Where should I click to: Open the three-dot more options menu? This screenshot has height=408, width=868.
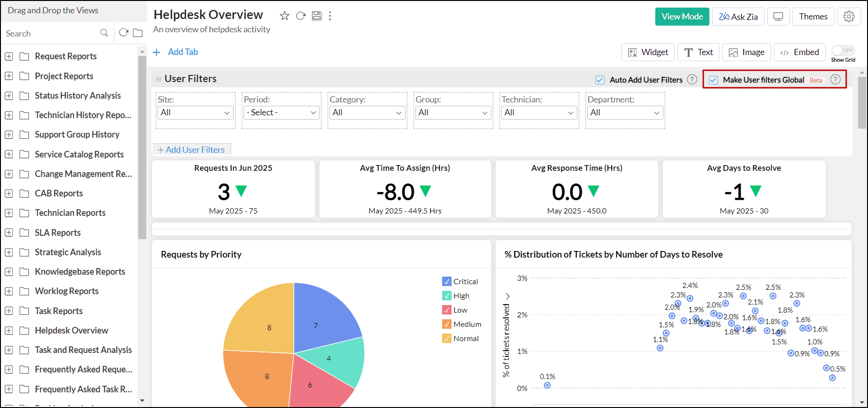pos(330,16)
